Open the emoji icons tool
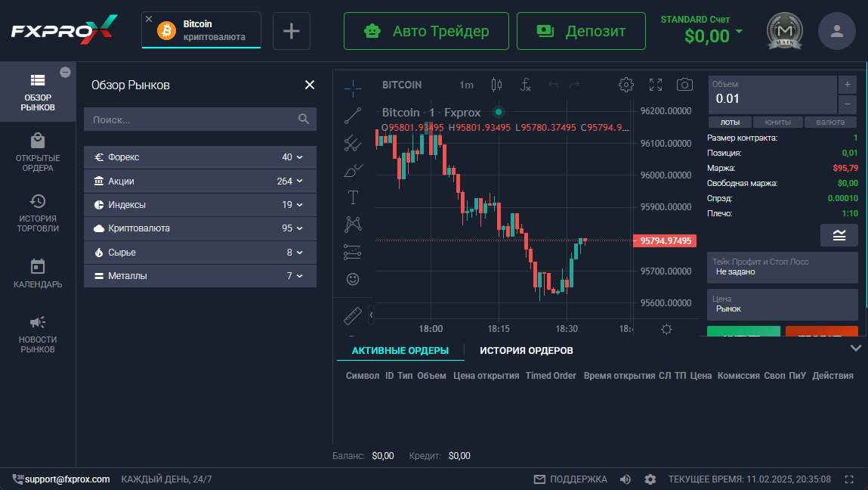Screen dimensions: 868x490 353,279
